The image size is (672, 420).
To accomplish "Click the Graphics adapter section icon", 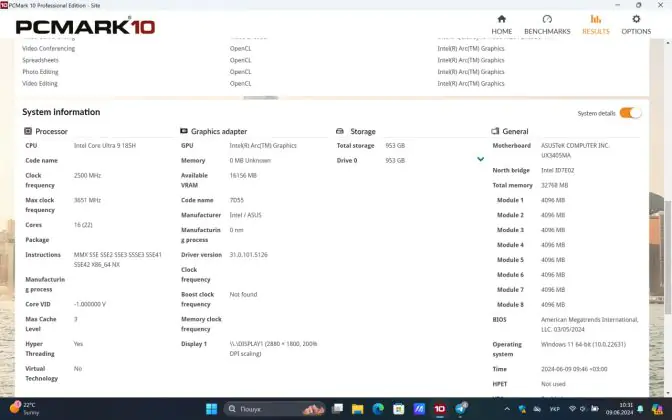I will coord(184,131).
